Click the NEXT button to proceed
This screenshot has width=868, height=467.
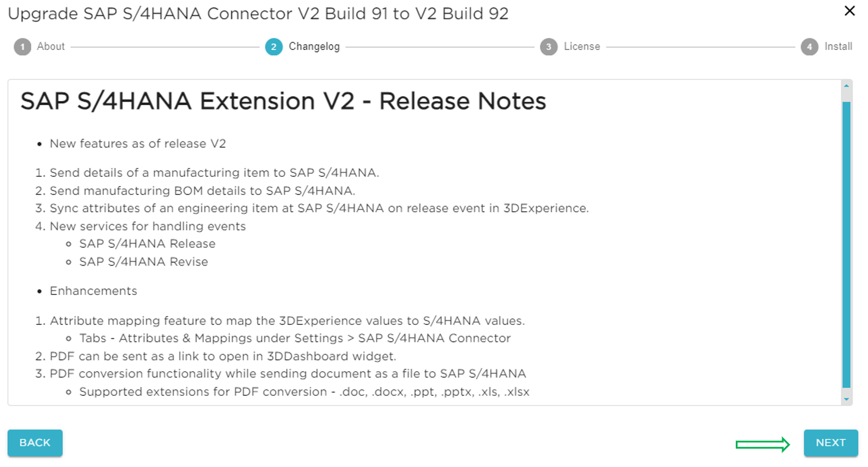point(830,442)
